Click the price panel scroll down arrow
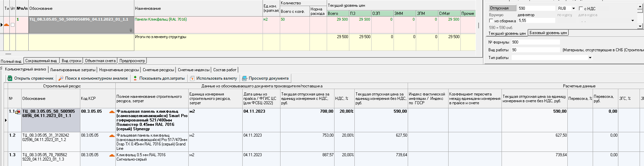 (x=640, y=26)
